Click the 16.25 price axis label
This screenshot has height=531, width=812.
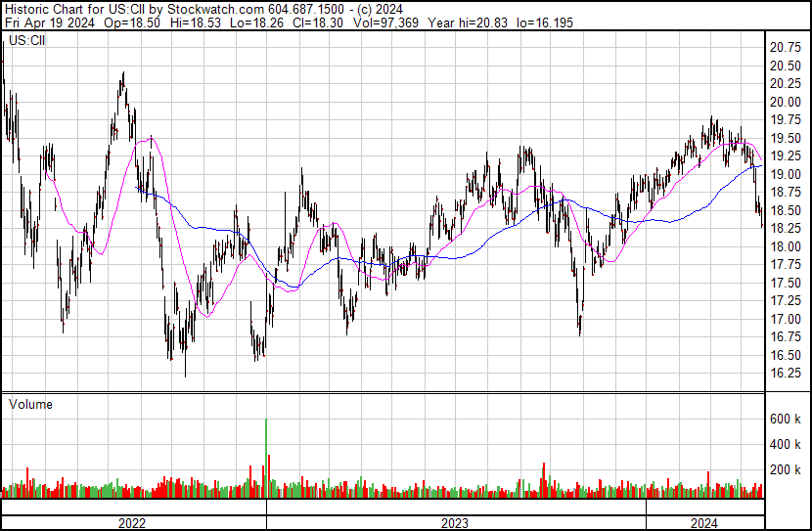coord(787,374)
